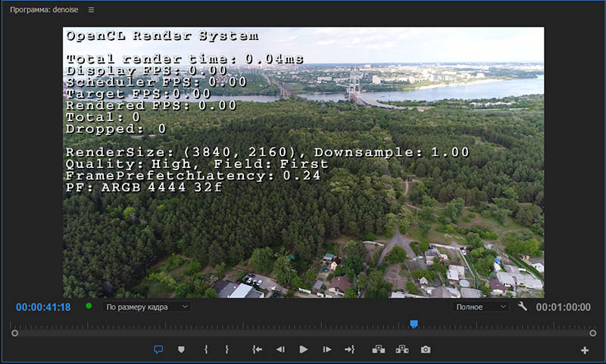This screenshot has height=364, width=606.
Task: Click the video preview frame
Action: pos(304,162)
